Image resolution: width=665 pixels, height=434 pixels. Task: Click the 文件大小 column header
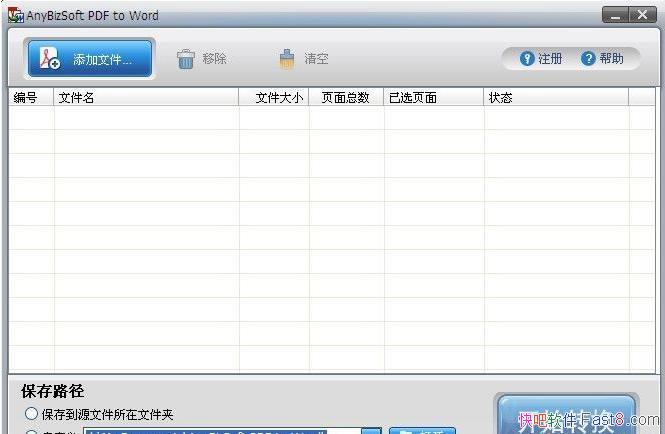(274, 98)
